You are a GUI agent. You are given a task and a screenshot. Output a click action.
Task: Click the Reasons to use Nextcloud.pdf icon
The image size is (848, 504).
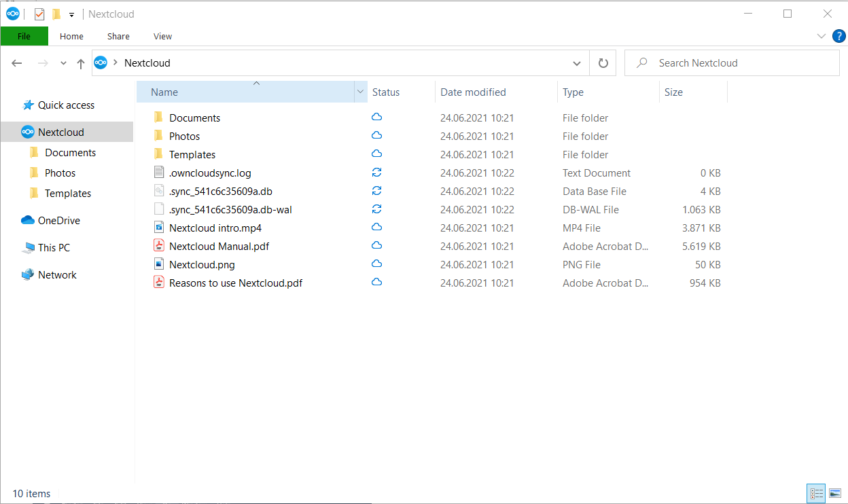159,283
